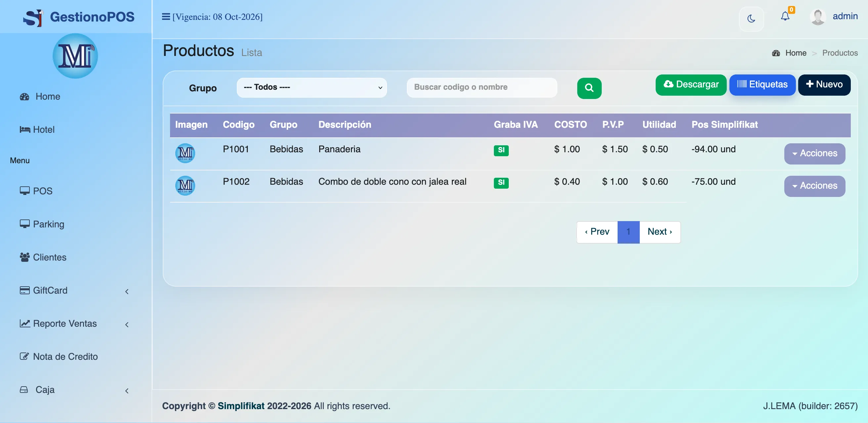Open Acciones dropdown for product P1001
The height and width of the screenshot is (423, 868).
click(814, 154)
